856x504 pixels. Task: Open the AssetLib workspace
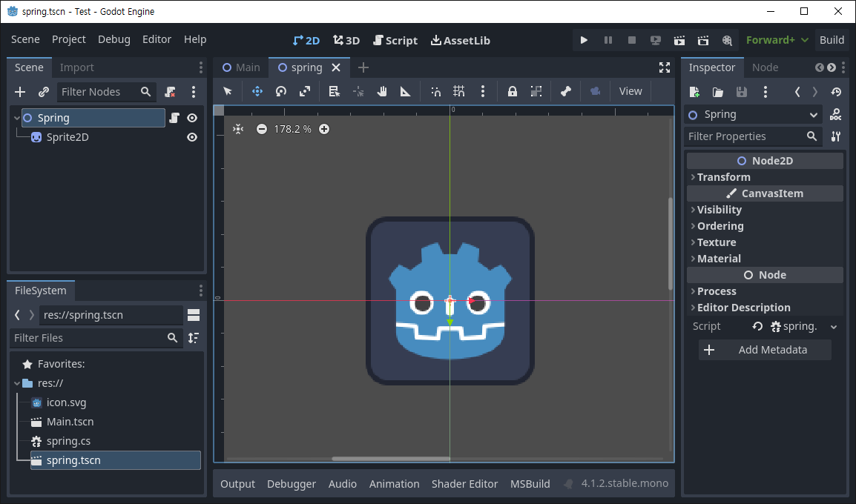pos(460,40)
